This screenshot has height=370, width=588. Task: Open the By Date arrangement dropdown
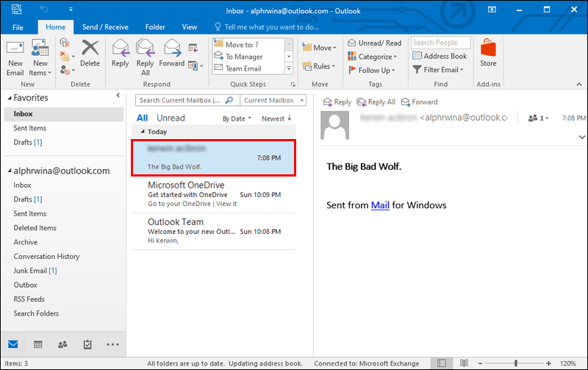click(237, 118)
